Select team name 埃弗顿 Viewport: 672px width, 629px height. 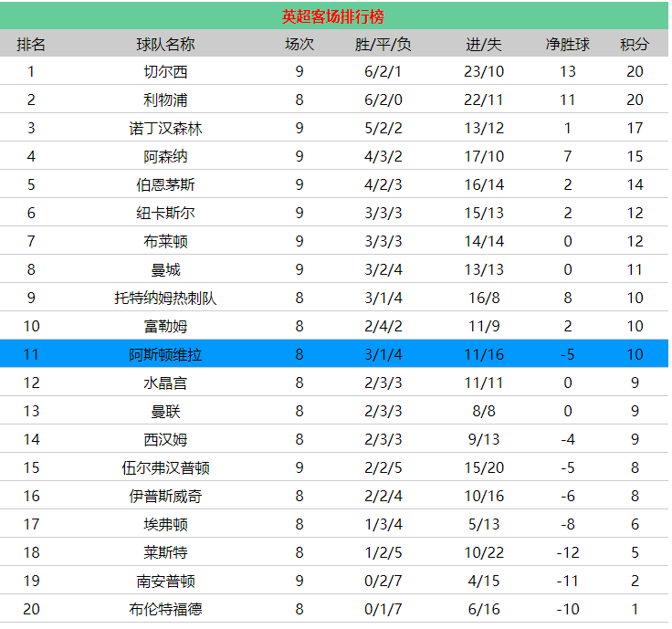(165, 524)
